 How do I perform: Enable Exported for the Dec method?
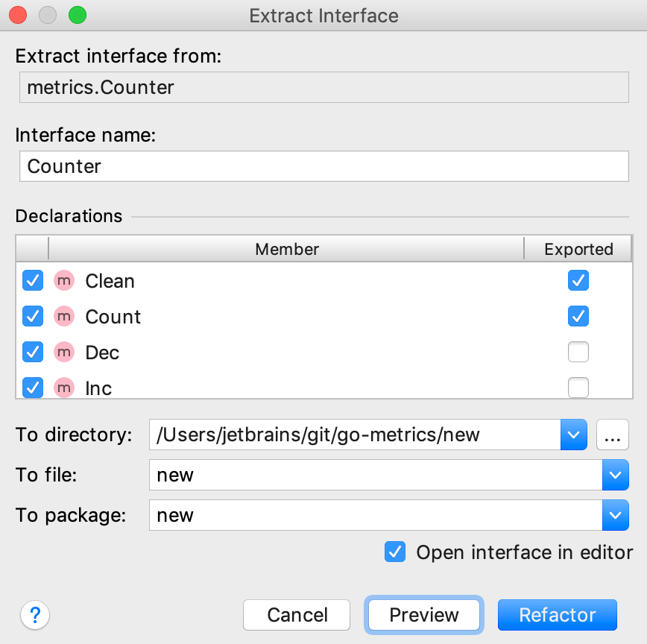pos(578,353)
